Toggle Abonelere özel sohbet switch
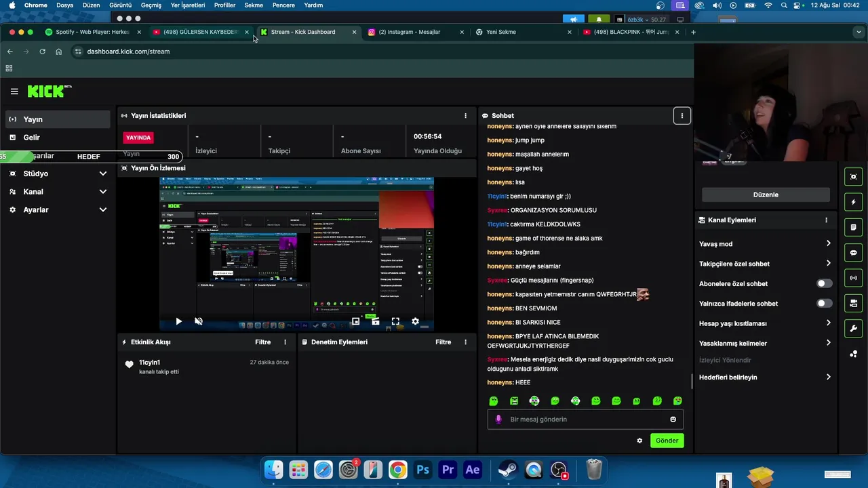 824,284
